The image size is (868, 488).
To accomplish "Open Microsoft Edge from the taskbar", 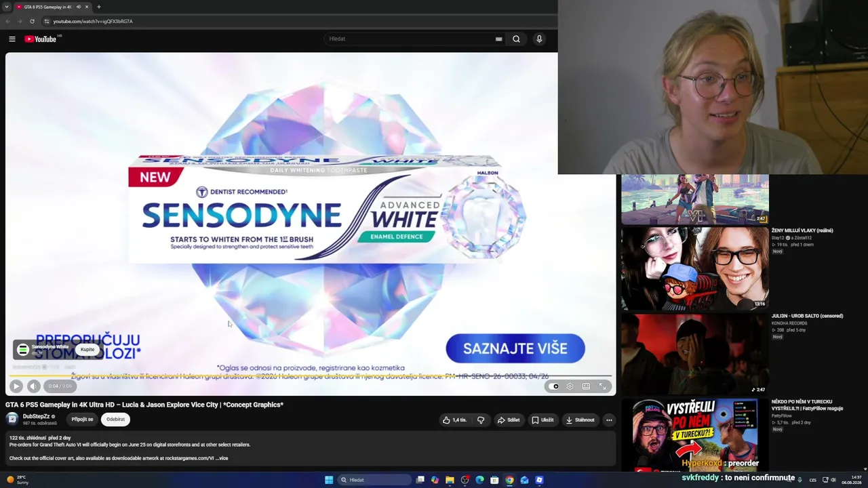I will [x=479, y=480].
